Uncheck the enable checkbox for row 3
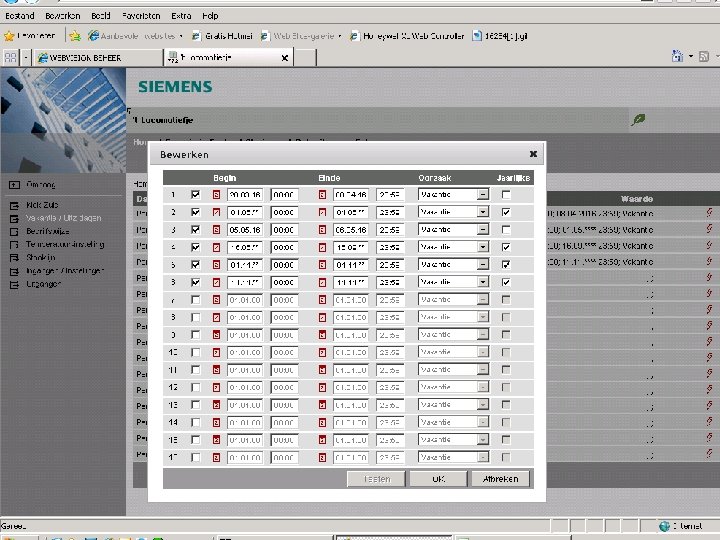 [195, 230]
